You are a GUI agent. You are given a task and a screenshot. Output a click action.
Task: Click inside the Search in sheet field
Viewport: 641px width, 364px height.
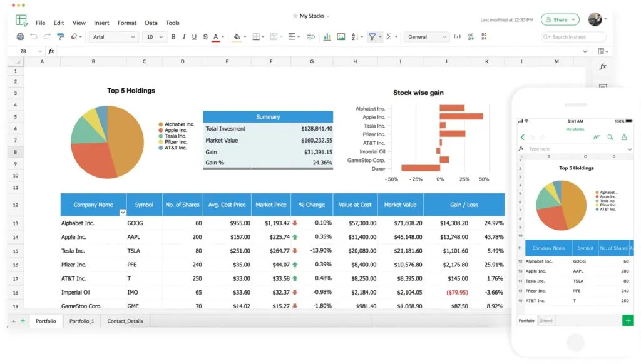pyautogui.click(x=573, y=36)
